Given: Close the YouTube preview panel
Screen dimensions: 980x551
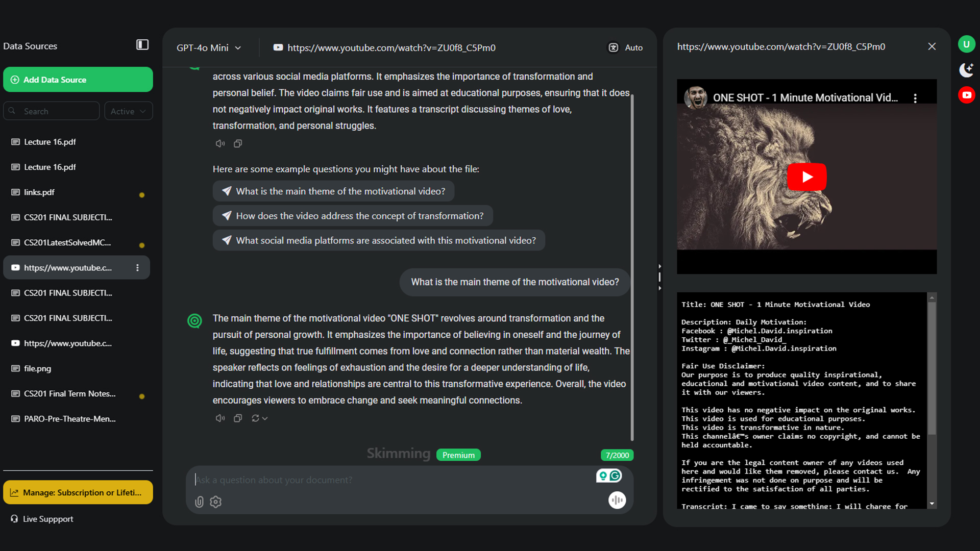Looking at the screenshot, I should click(932, 46).
